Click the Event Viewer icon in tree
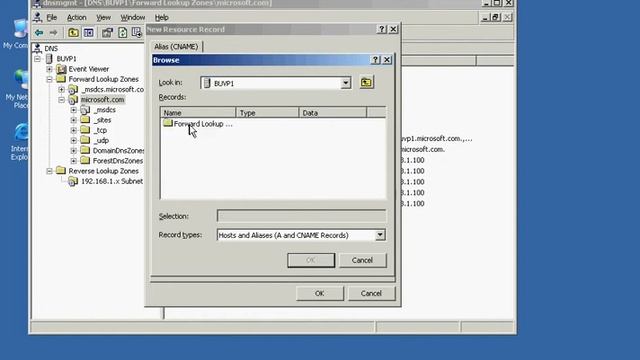Image resolution: width=640 pixels, height=360 pixels. [x=61, y=69]
